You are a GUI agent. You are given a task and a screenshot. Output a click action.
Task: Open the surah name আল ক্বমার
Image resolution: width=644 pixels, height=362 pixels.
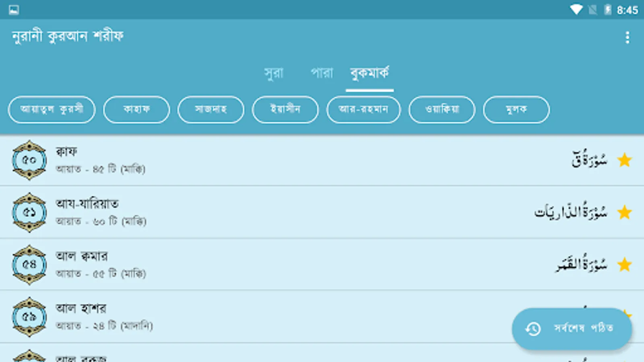(82, 256)
